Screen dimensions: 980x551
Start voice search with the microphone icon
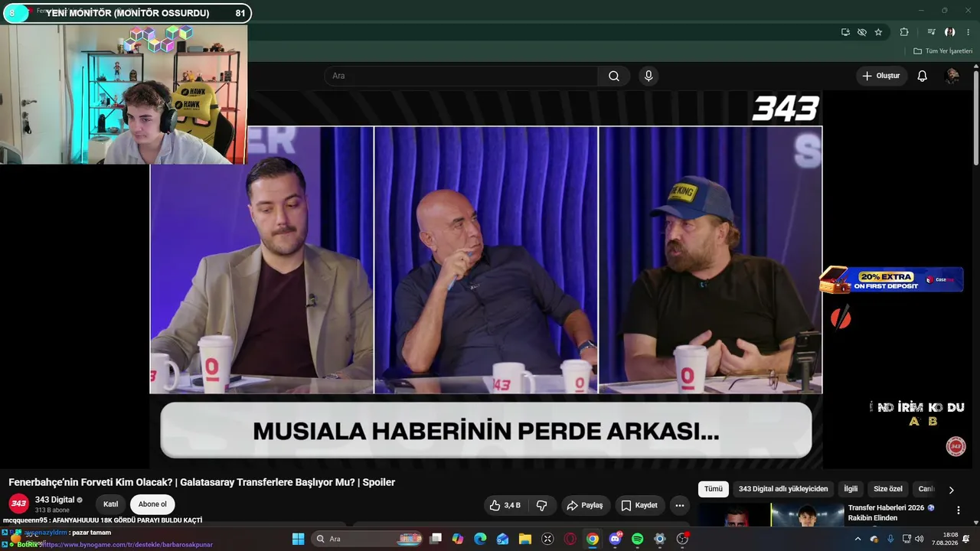click(648, 76)
